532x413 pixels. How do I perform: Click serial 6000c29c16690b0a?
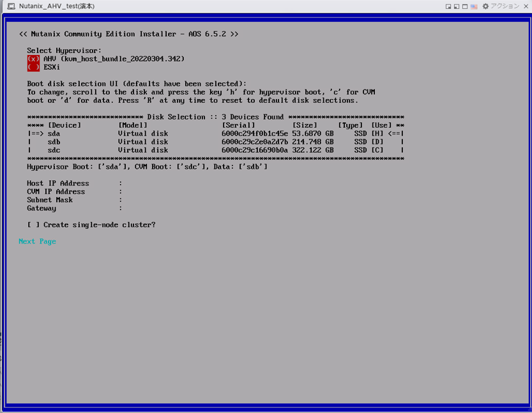tap(255, 150)
